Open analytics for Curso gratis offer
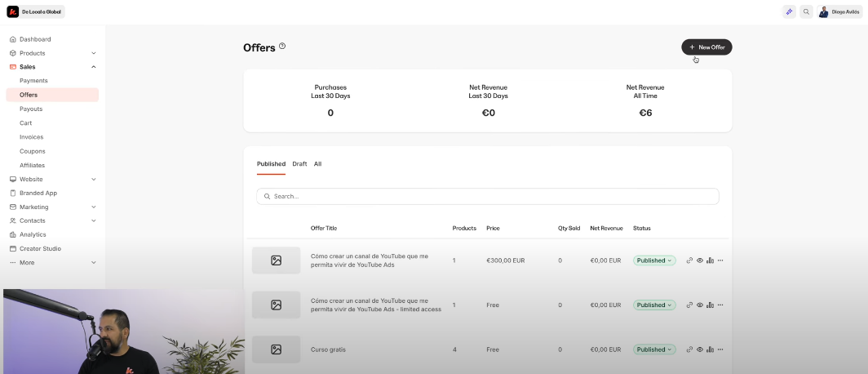This screenshot has width=868, height=374. point(711,350)
